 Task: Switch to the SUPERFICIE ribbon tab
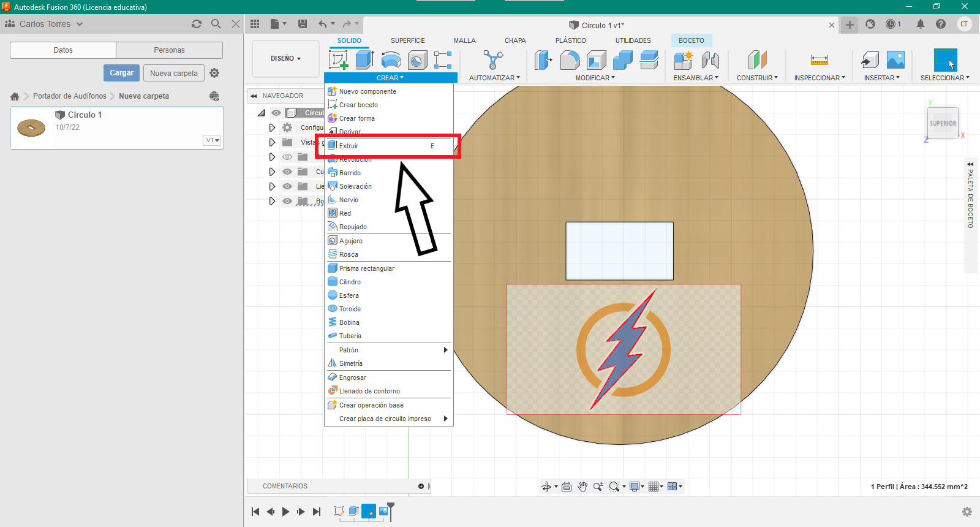407,40
